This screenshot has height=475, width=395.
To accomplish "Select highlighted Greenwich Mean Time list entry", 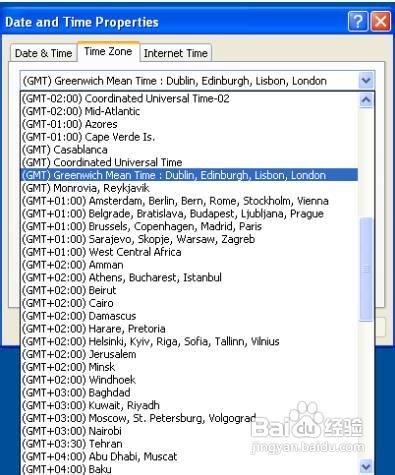I will 189,175.
